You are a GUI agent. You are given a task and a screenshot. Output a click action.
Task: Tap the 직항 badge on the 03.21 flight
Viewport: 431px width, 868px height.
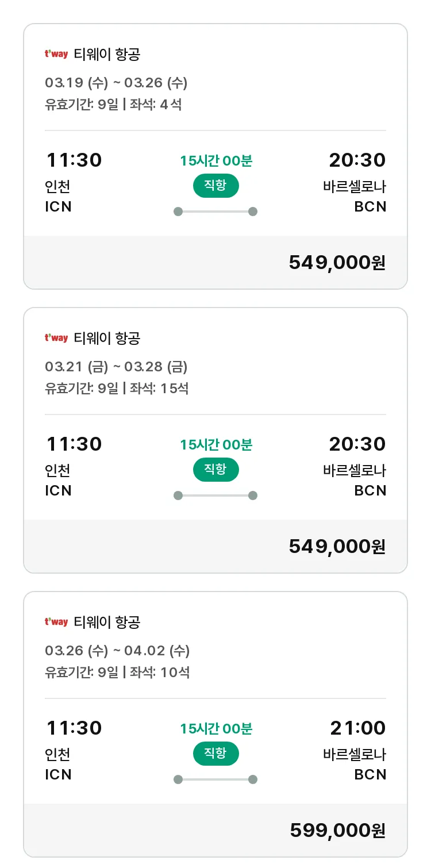(x=215, y=470)
